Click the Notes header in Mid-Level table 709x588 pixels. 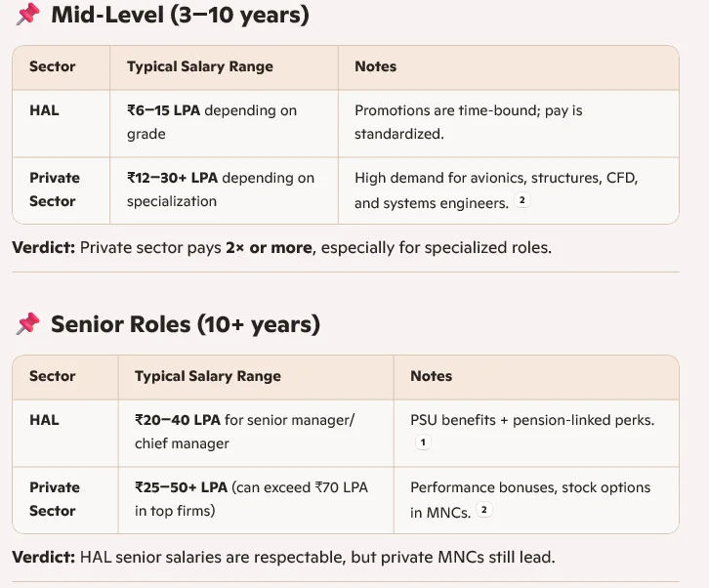[376, 66]
